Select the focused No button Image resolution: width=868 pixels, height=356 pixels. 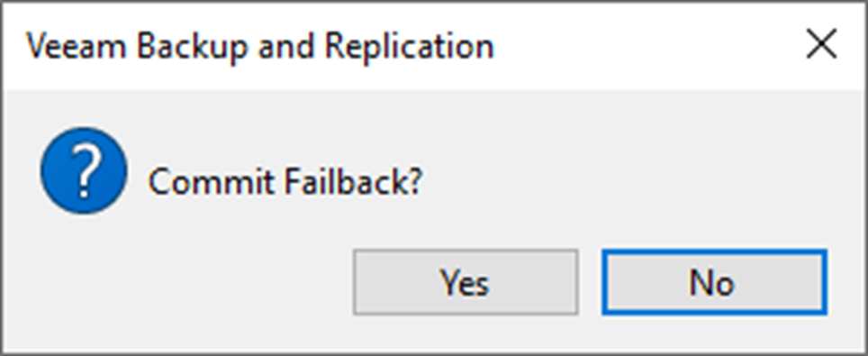[714, 282]
